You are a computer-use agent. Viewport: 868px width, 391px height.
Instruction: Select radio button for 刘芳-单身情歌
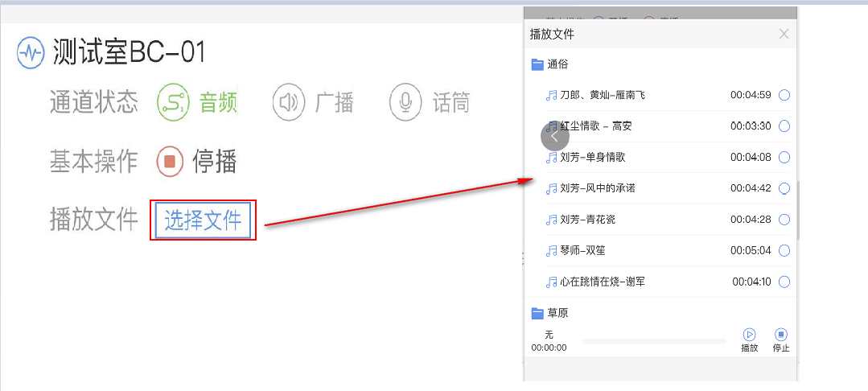click(x=784, y=157)
